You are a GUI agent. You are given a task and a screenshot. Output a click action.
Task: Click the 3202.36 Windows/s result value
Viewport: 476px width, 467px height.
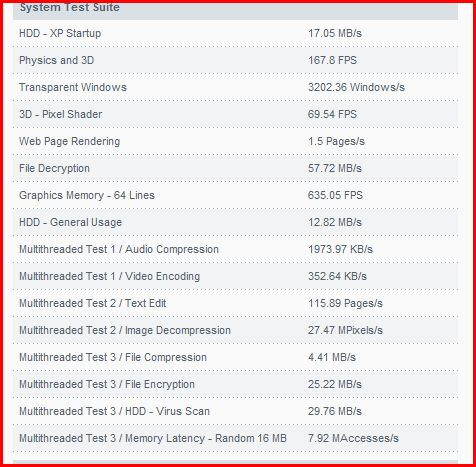pyautogui.click(x=356, y=87)
